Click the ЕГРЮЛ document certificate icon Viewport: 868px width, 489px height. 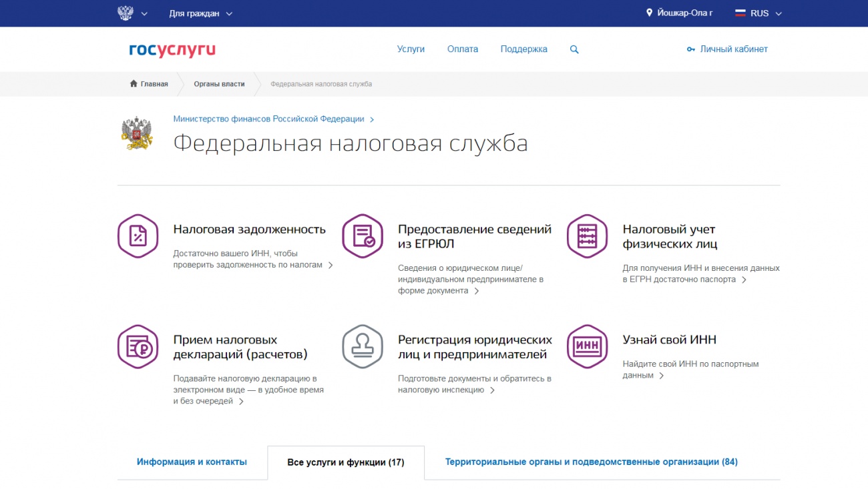(x=363, y=236)
